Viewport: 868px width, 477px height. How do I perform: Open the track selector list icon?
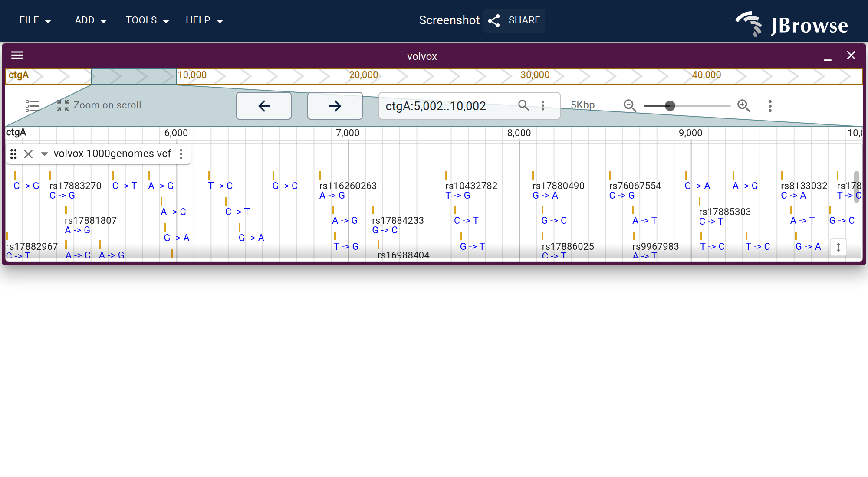point(33,106)
